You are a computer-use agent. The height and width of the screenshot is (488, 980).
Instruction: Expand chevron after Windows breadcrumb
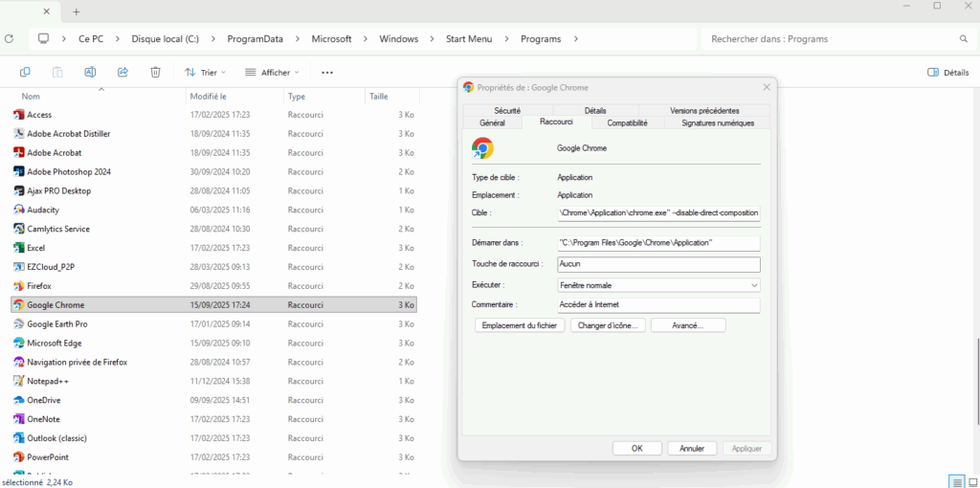(x=432, y=38)
